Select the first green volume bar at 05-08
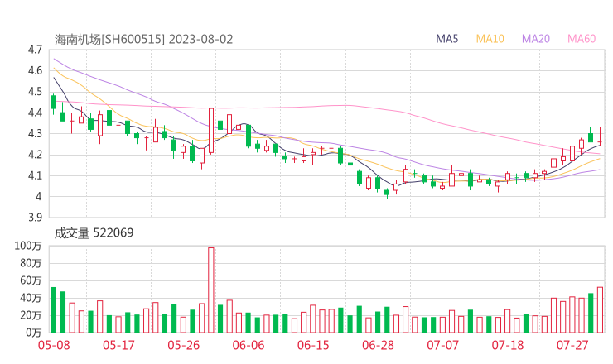 coord(54,310)
